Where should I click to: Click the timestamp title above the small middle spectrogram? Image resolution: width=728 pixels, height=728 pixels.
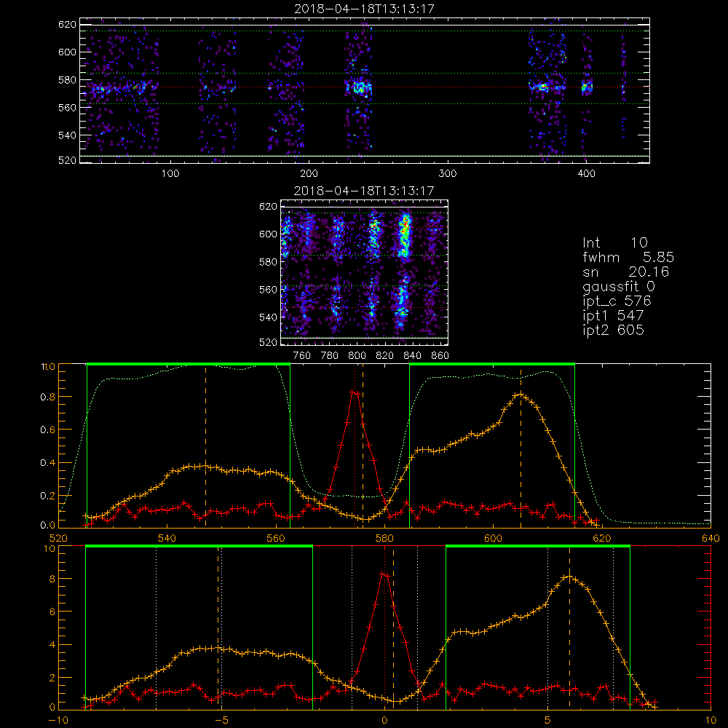[x=364, y=191]
